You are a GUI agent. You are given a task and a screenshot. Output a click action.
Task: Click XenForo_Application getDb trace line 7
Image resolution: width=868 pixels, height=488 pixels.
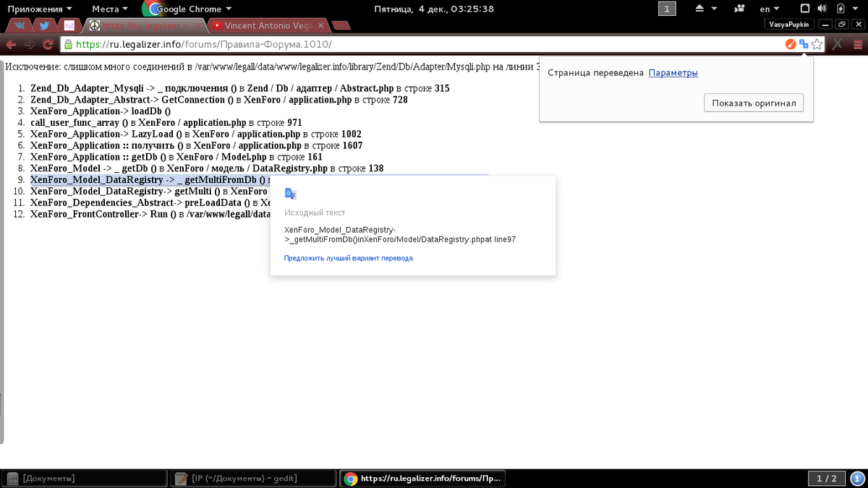coord(176,157)
